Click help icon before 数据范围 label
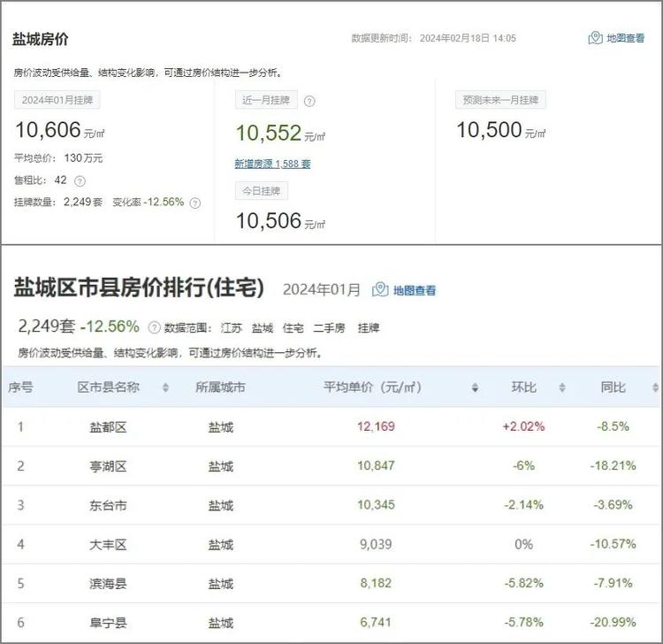The height and width of the screenshot is (644, 663). pyautogui.click(x=155, y=327)
